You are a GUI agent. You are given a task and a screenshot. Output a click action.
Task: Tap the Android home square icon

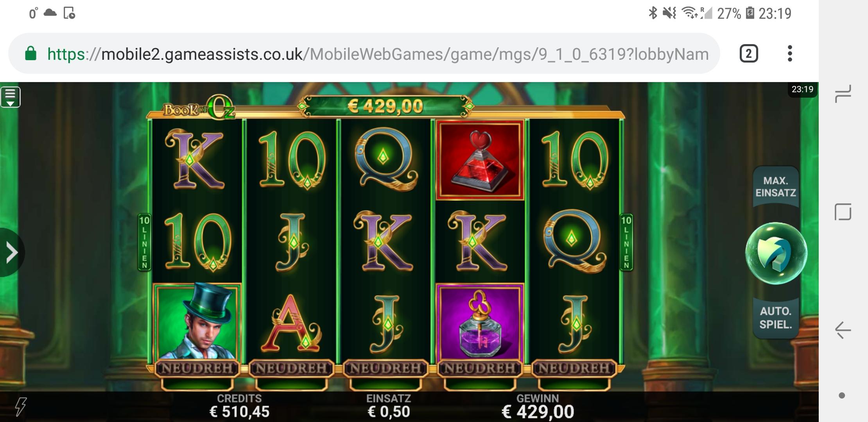coord(843,212)
